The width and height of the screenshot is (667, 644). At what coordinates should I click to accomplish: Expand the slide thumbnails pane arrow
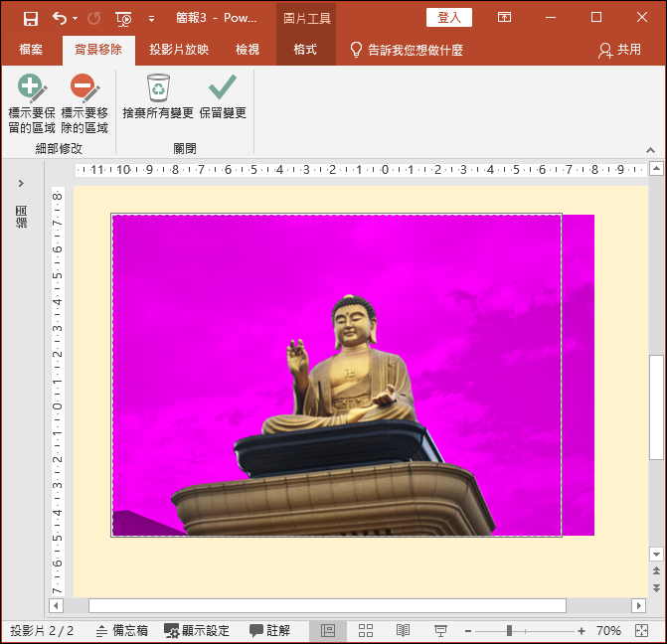21,183
